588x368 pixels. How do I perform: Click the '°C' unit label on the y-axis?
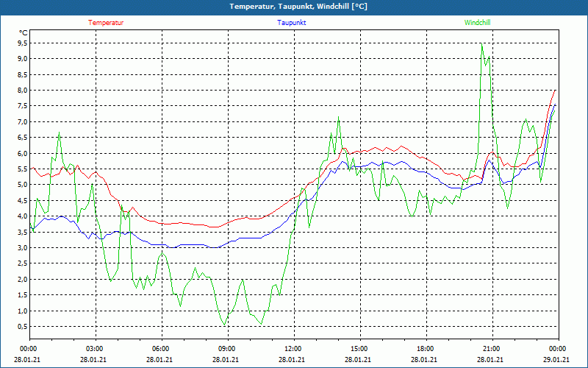coord(24,33)
